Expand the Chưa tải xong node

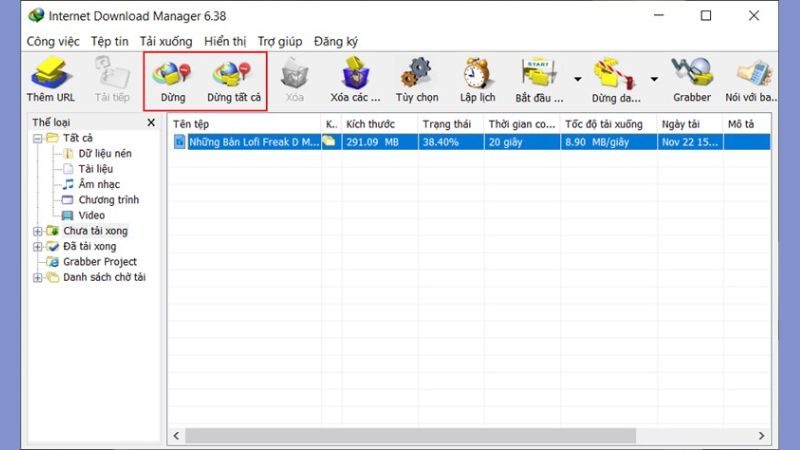(37, 231)
